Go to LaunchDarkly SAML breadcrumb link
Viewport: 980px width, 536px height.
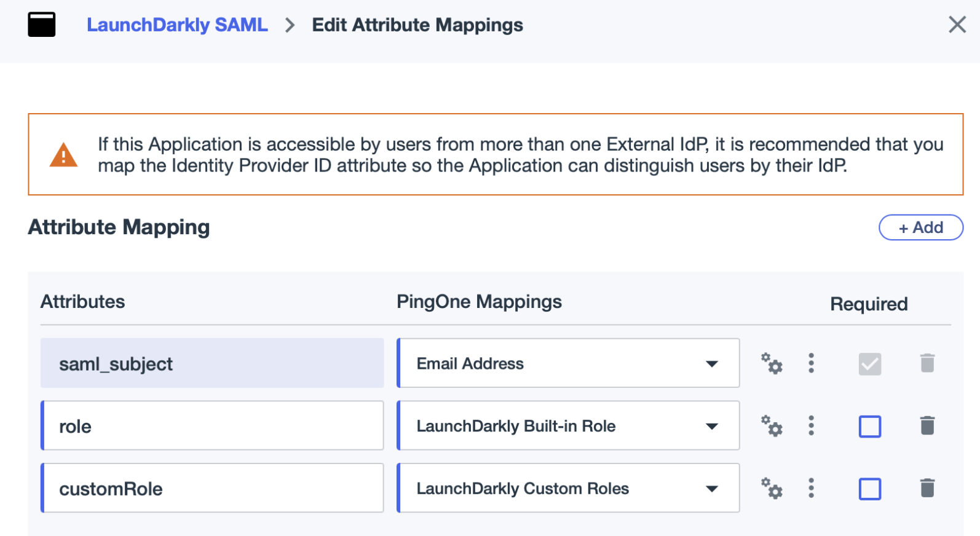(177, 25)
